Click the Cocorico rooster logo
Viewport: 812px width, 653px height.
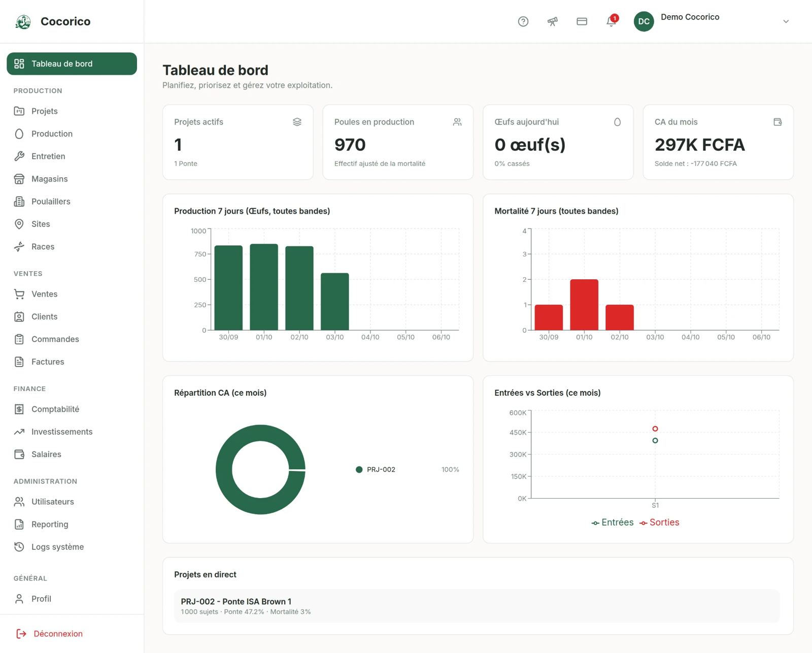(23, 21)
